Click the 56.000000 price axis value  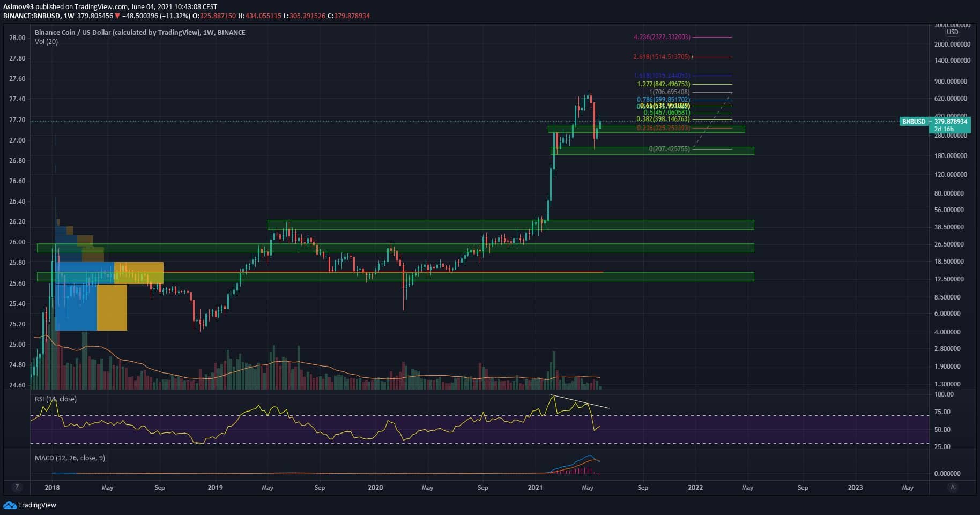click(949, 210)
